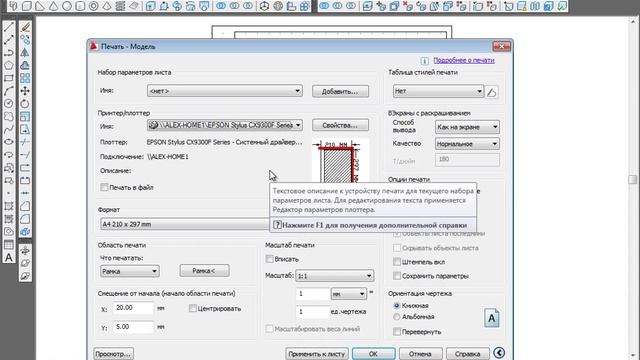
Task: Enable the Штемпель вкл checkbox
Action: pos(397,262)
